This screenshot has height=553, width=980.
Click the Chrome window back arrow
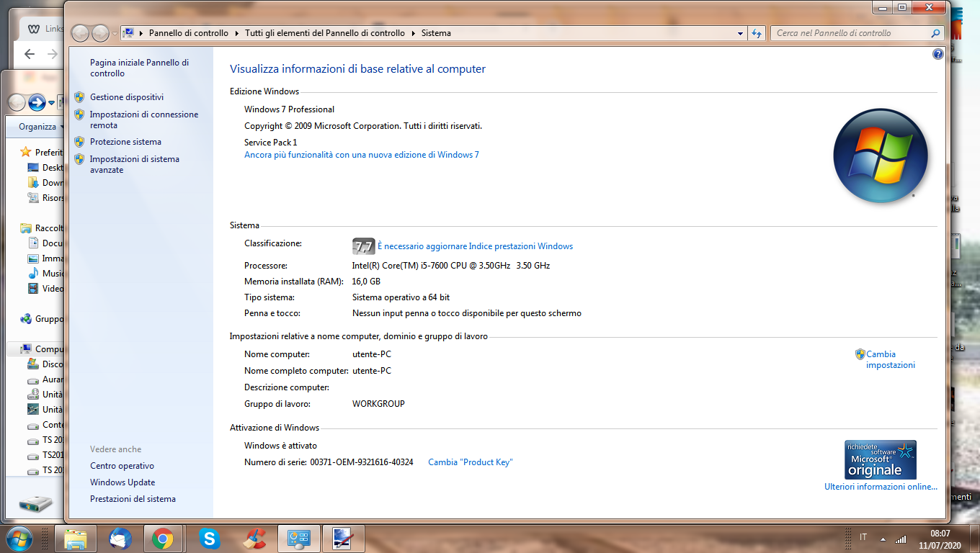pyautogui.click(x=30, y=54)
